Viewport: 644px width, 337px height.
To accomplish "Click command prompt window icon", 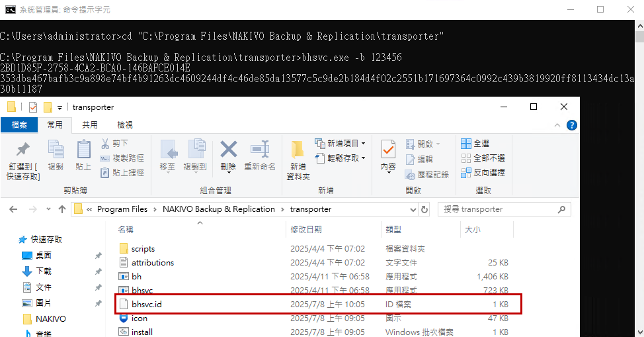I will tap(11, 9).
